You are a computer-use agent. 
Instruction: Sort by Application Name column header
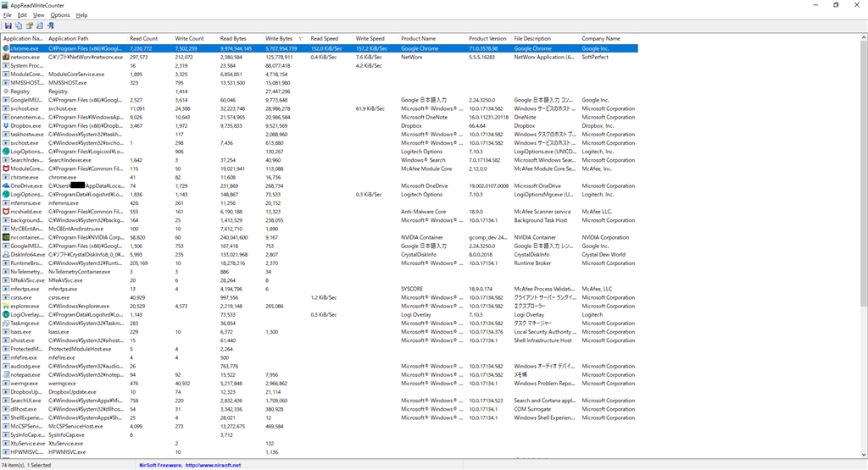pos(23,39)
